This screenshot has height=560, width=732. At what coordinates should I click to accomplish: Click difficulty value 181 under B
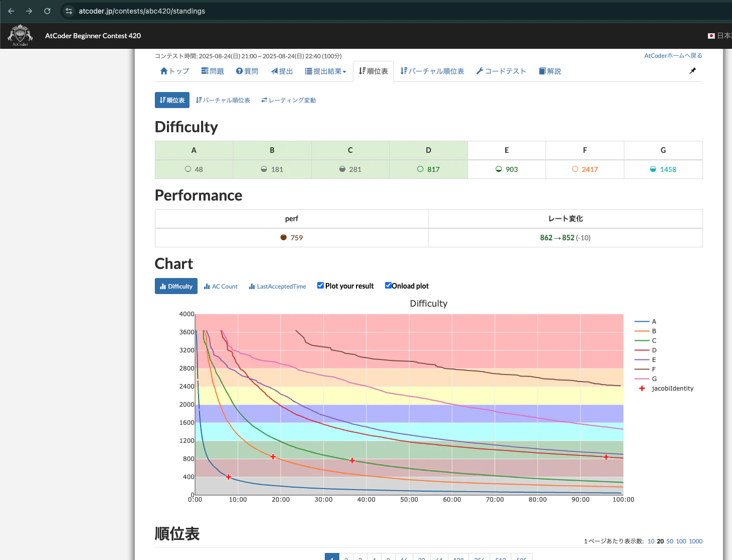[277, 169]
